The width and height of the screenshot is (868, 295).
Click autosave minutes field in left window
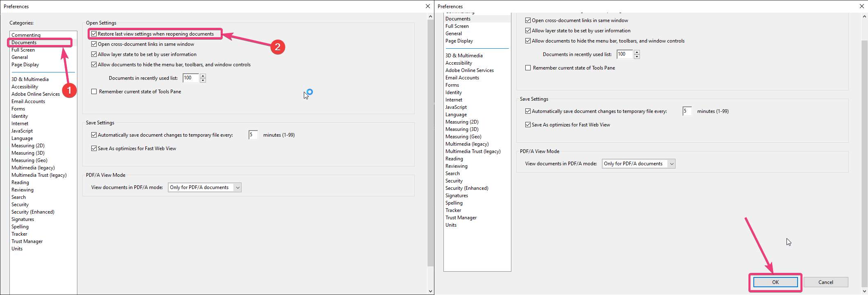pyautogui.click(x=253, y=135)
